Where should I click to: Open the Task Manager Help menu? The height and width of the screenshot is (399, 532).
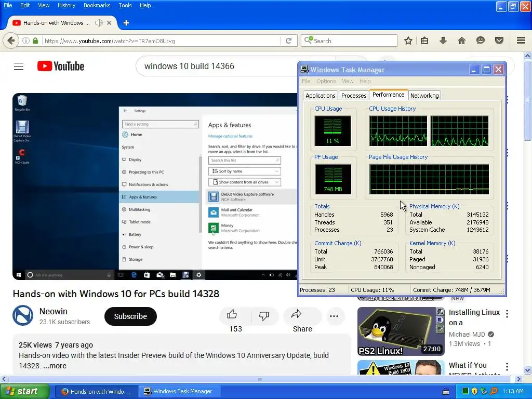(365, 81)
